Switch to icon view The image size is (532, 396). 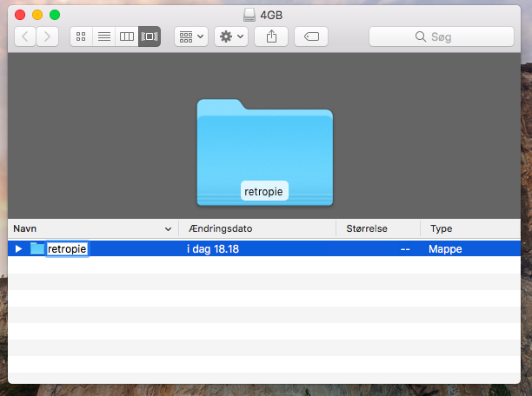click(81, 36)
